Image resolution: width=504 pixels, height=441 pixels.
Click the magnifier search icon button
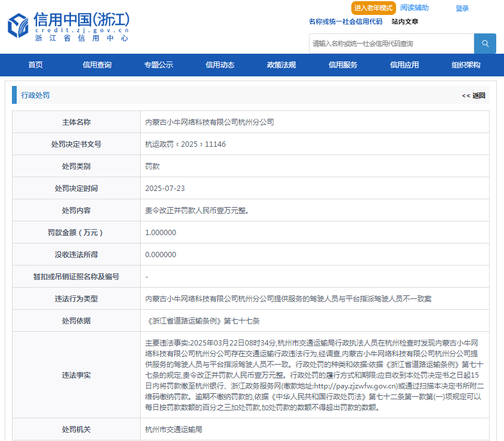pyautogui.click(x=485, y=44)
